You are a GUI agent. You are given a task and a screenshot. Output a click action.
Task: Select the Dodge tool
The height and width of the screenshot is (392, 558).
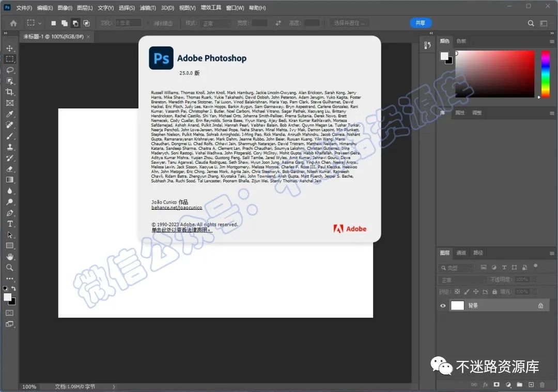[10, 202]
